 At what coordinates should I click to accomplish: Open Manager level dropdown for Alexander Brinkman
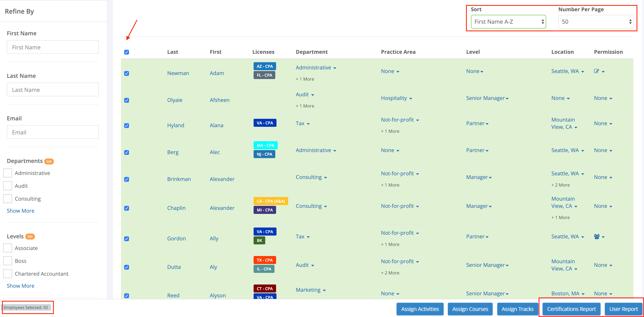point(479,177)
